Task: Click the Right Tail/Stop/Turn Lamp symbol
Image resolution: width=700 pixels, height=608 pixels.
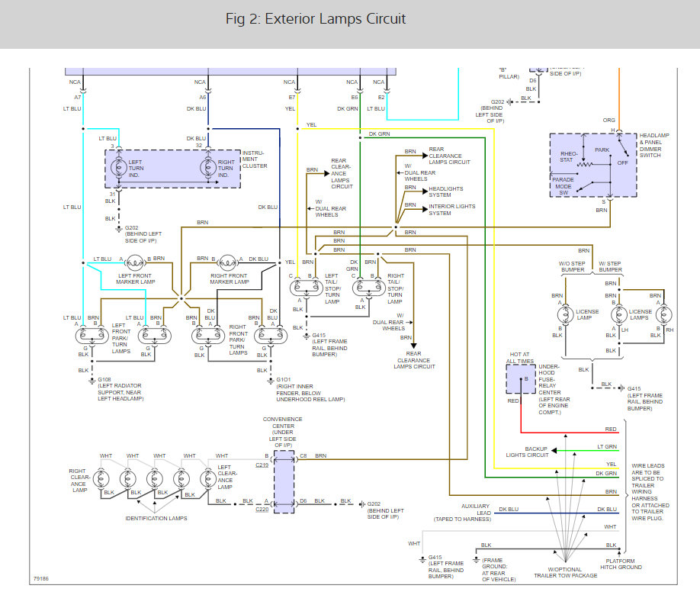Action: 369,288
